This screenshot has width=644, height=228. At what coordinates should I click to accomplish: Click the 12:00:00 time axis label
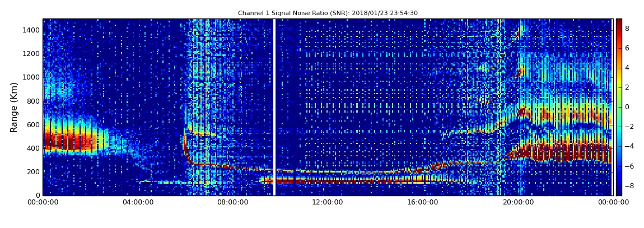[327, 202]
